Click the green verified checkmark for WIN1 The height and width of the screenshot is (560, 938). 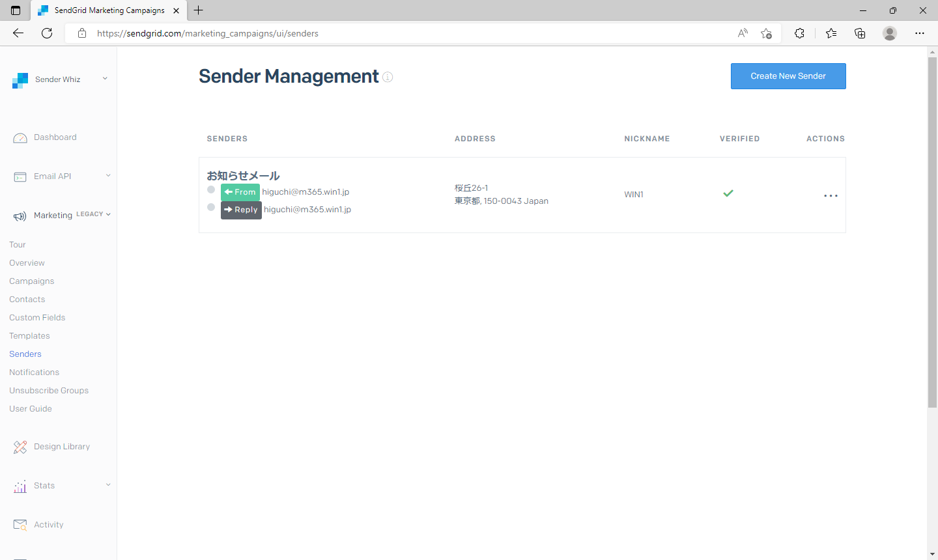(728, 193)
